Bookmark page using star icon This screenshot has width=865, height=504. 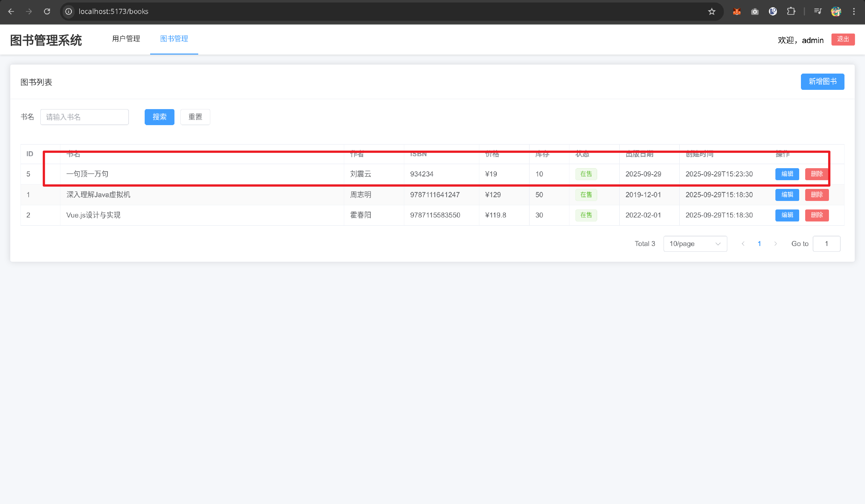[712, 11]
